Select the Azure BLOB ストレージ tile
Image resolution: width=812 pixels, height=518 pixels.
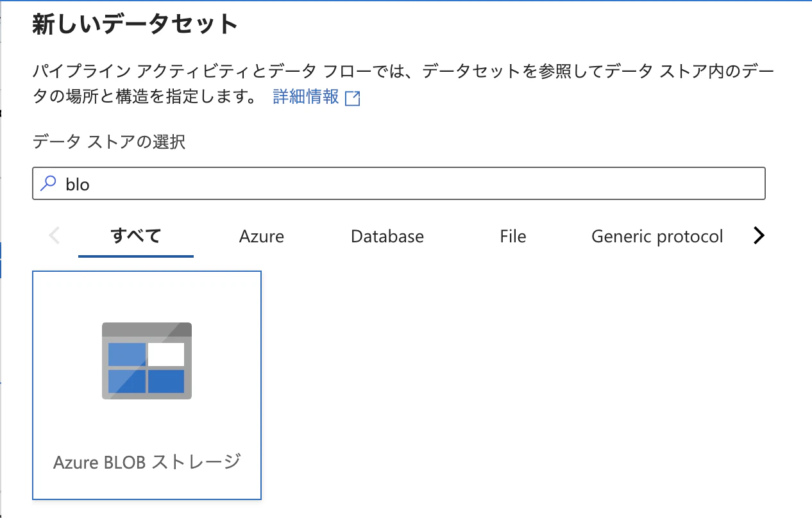(x=147, y=385)
